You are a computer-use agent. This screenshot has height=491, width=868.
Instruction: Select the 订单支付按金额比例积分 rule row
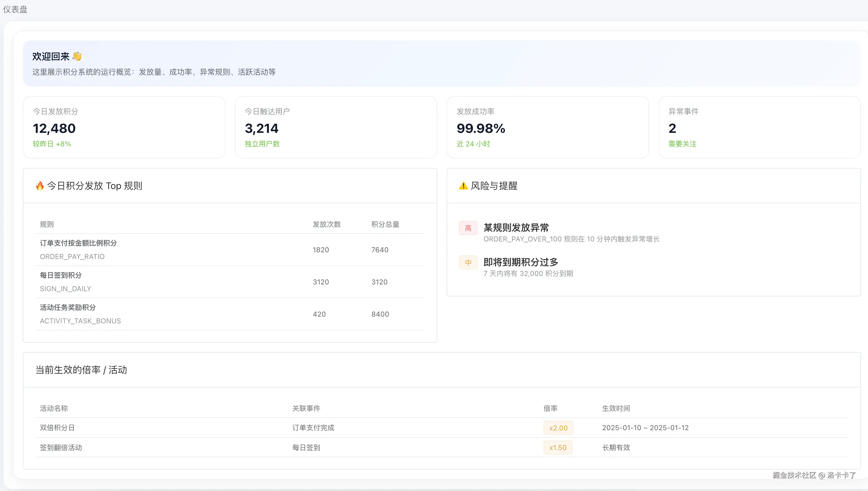click(x=78, y=243)
